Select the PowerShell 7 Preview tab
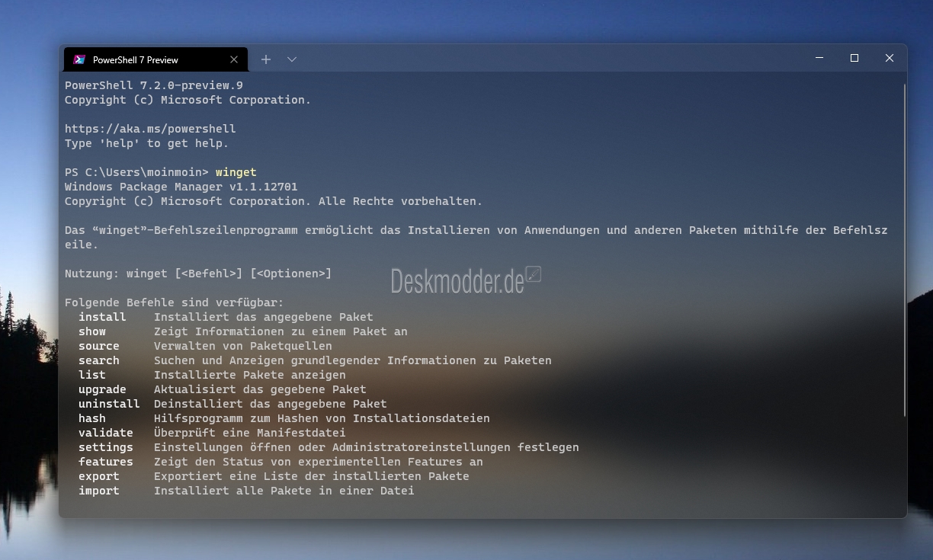Viewport: 933px width, 560px height. tap(155, 59)
